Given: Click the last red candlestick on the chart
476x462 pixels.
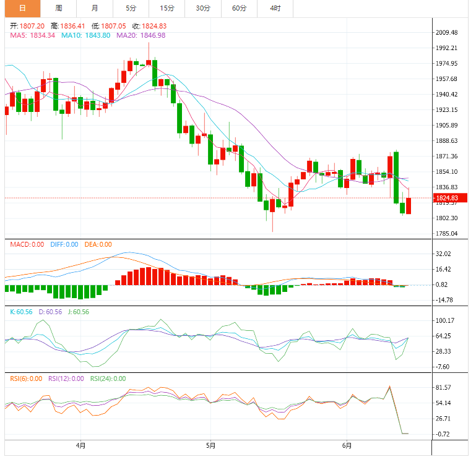Looking at the screenshot, I should [409, 206].
